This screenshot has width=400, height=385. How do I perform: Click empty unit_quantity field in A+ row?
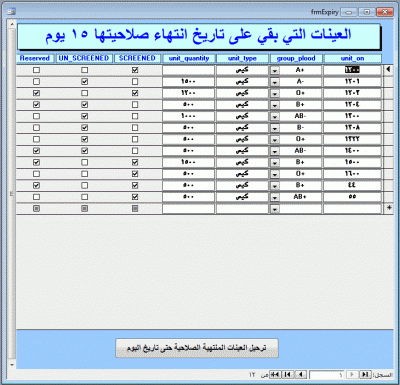[189, 70]
